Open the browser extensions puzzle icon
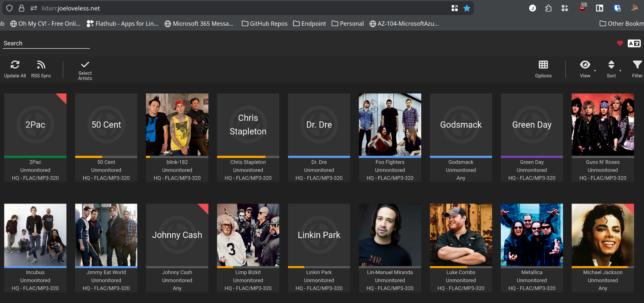 tap(548, 8)
